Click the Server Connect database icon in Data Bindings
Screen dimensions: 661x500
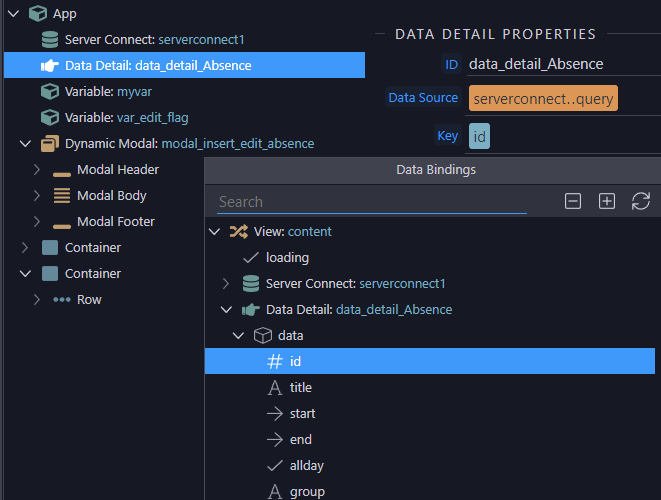pyautogui.click(x=251, y=284)
